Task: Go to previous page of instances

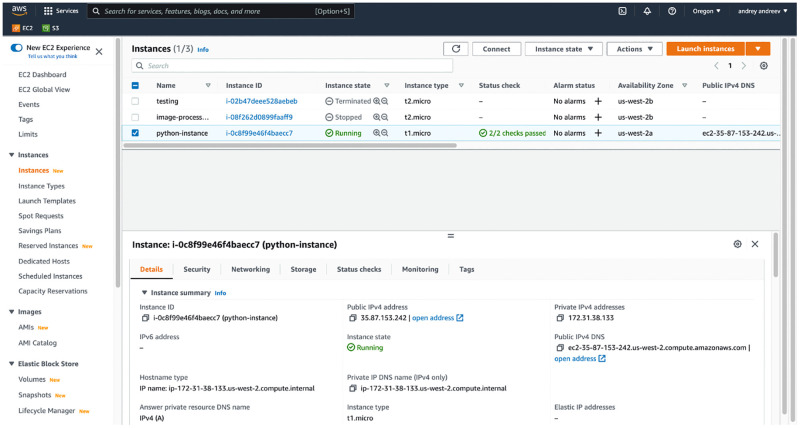Action: click(x=716, y=66)
